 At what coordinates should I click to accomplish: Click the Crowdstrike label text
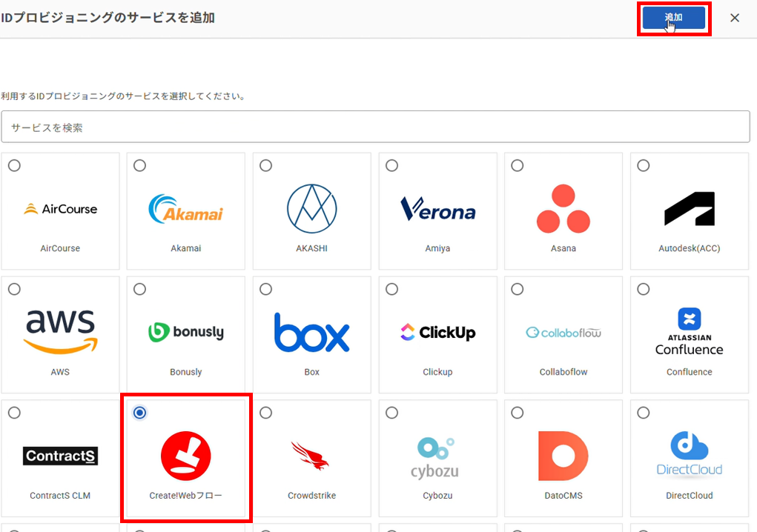click(312, 496)
